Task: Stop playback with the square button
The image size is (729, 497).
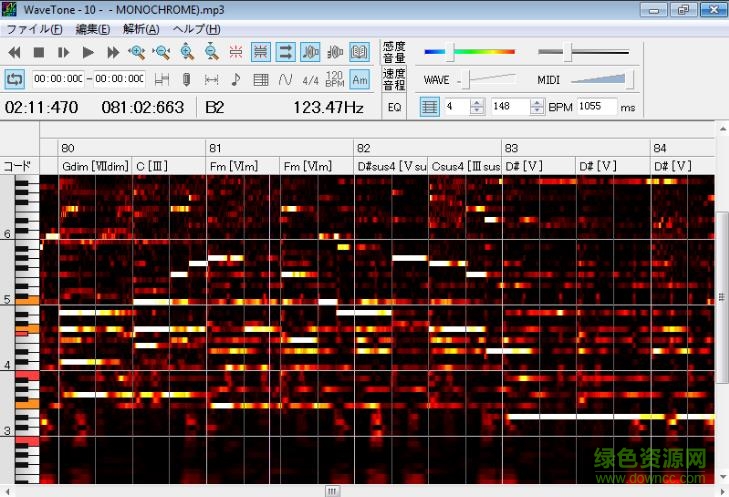Action: pyautogui.click(x=39, y=52)
